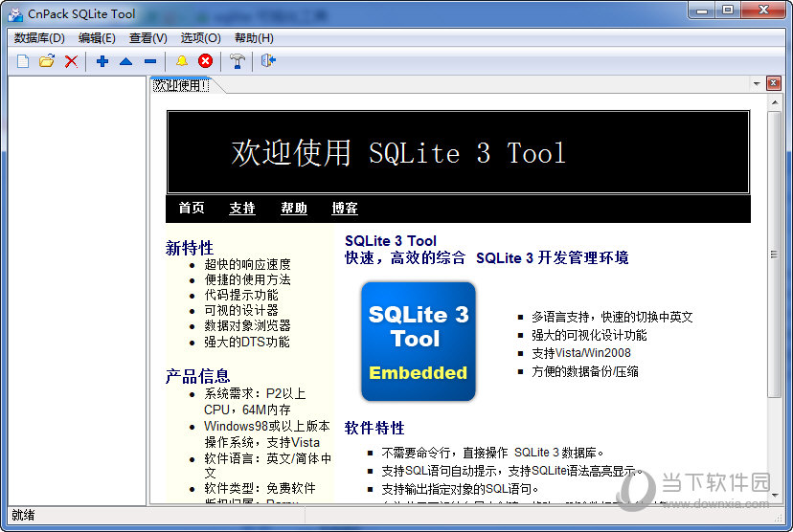The width and height of the screenshot is (793, 532).
Task: Select the 欢迎使用! tab
Action: 181,85
